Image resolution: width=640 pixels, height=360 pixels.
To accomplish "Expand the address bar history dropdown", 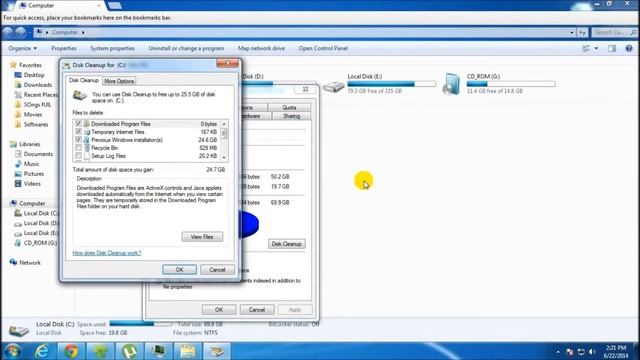I will coord(572,32).
